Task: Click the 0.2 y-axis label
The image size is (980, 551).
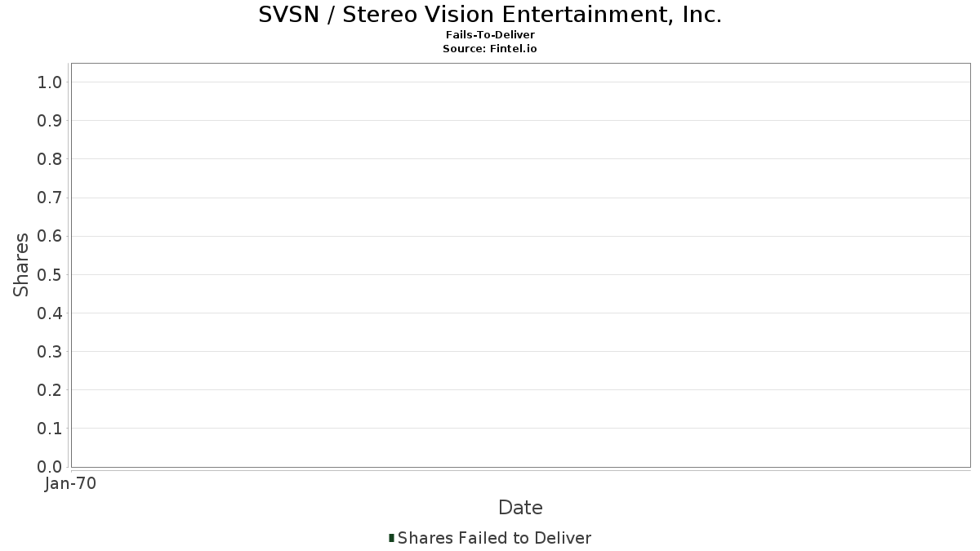Action: 49,390
